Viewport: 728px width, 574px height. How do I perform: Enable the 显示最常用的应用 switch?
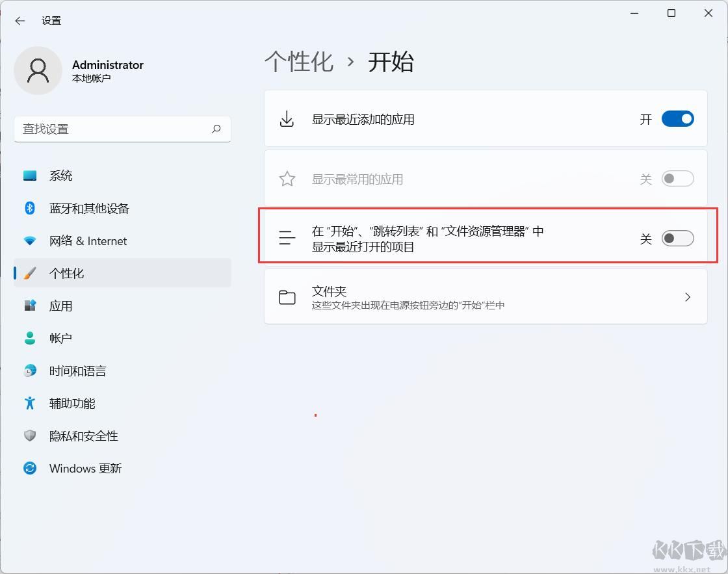[x=677, y=179]
